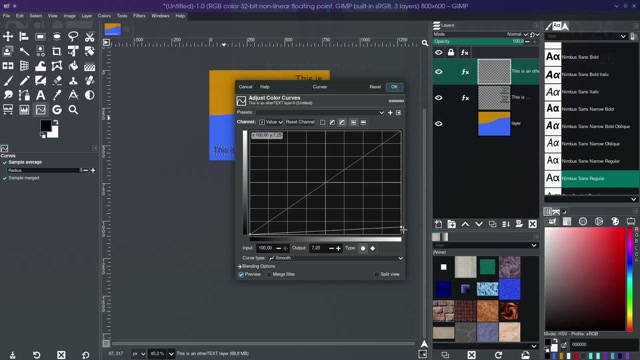The height and width of the screenshot is (360, 640).
Task: Select the Eraser tool
Action: [x=57, y=80]
